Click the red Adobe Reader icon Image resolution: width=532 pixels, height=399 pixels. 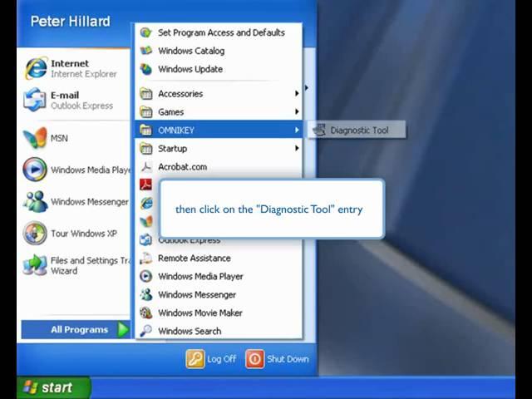click(146, 185)
